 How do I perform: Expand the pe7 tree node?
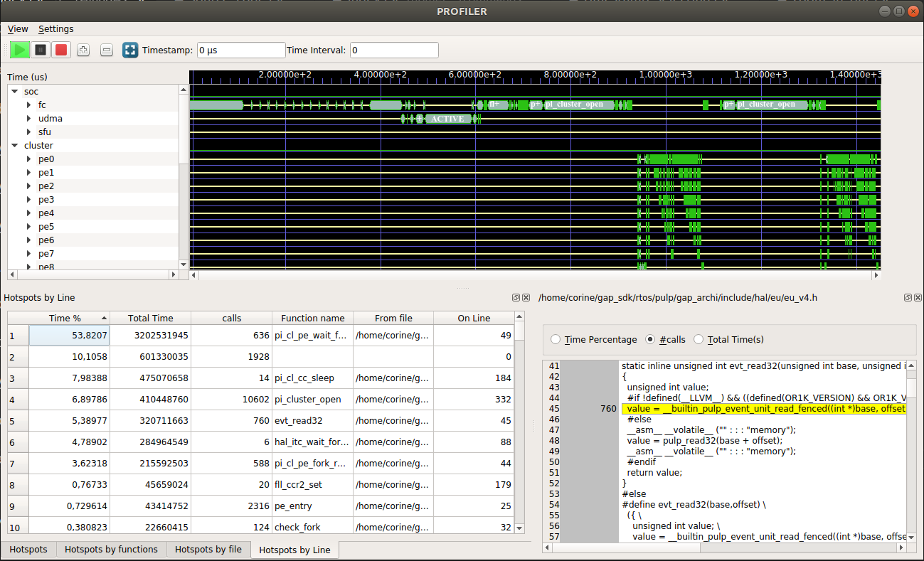click(29, 254)
